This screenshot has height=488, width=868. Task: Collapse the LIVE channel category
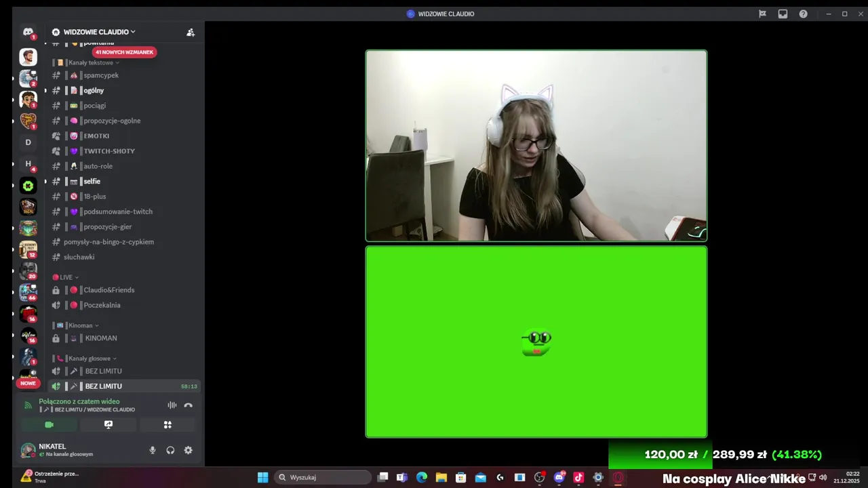pos(66,277)
